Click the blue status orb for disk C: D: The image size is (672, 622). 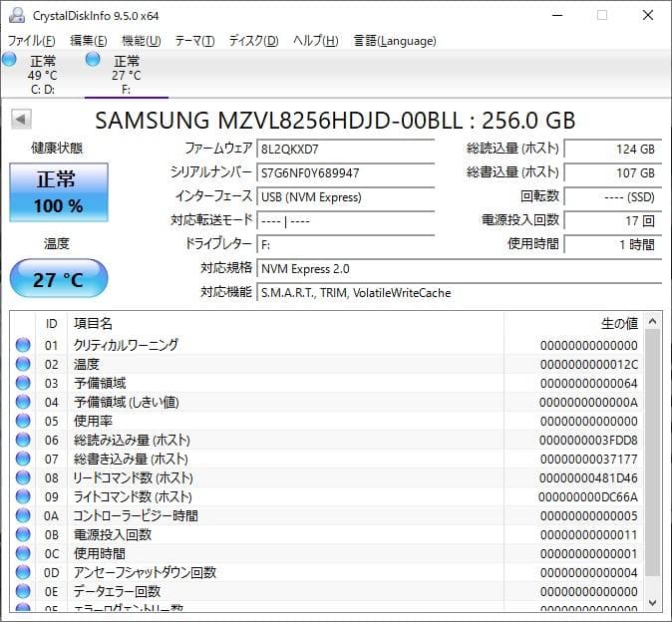point(9,59)
